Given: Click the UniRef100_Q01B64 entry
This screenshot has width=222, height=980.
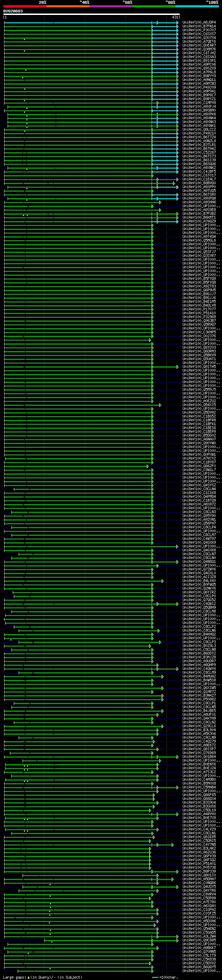Looking at the screenshot, I should click(199, 756).
